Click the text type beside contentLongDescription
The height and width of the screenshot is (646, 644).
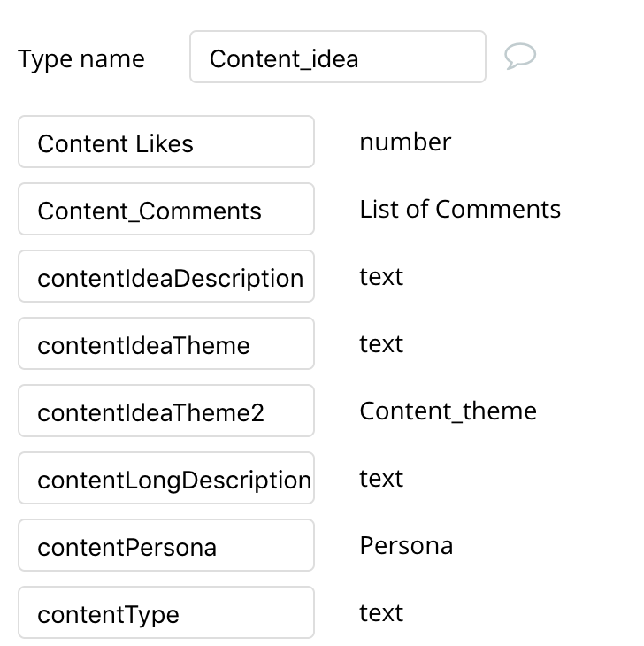[381, 478]
